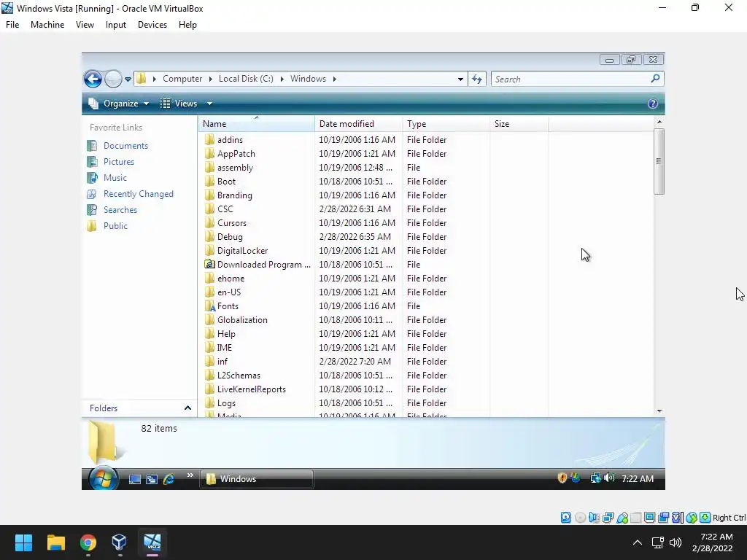Click the Vista clock showing 7:22 AM
747x560 pixels.
tap(638, 479)
